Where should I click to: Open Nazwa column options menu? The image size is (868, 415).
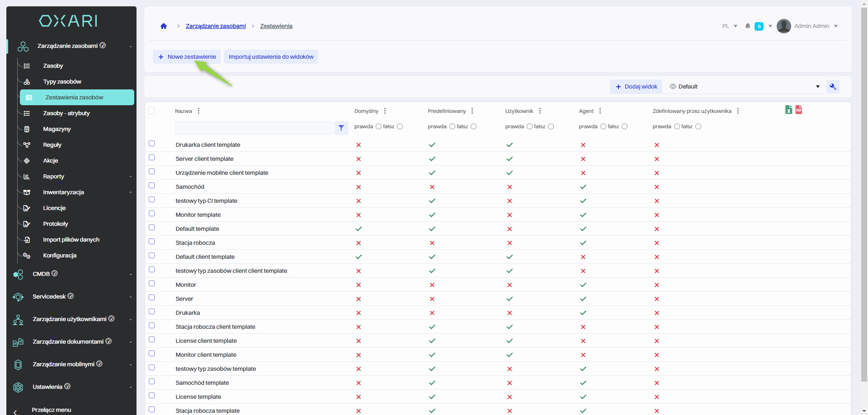[199, 111]
